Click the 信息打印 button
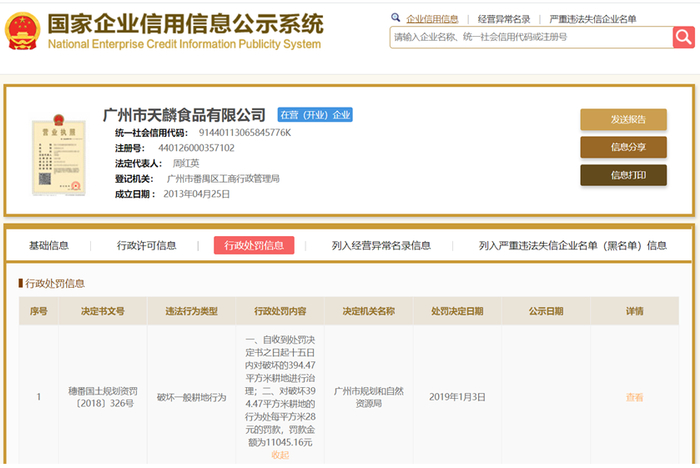This screenshot has width=700, height=468. click(623, 175)
